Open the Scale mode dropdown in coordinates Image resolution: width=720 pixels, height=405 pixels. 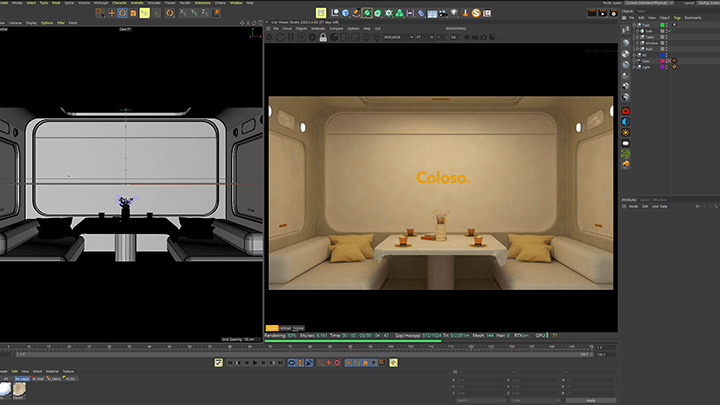[x=535, y=400]
